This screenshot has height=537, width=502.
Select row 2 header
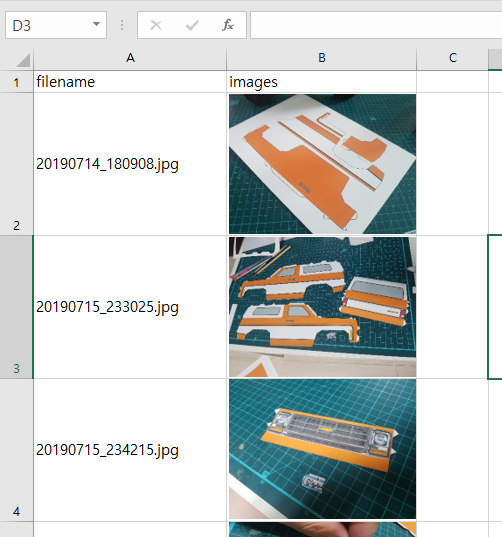pyautogui.click(x=16, y=164)
